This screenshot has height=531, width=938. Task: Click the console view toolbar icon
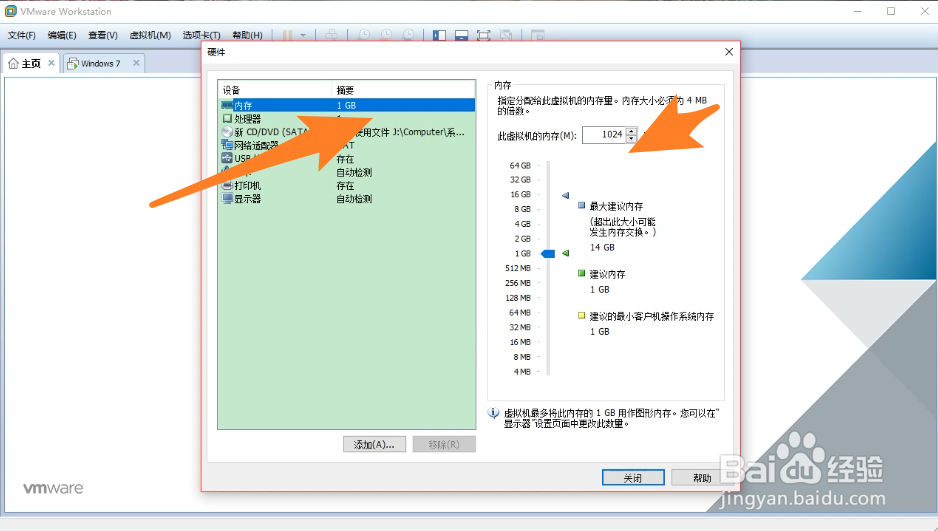537,35
